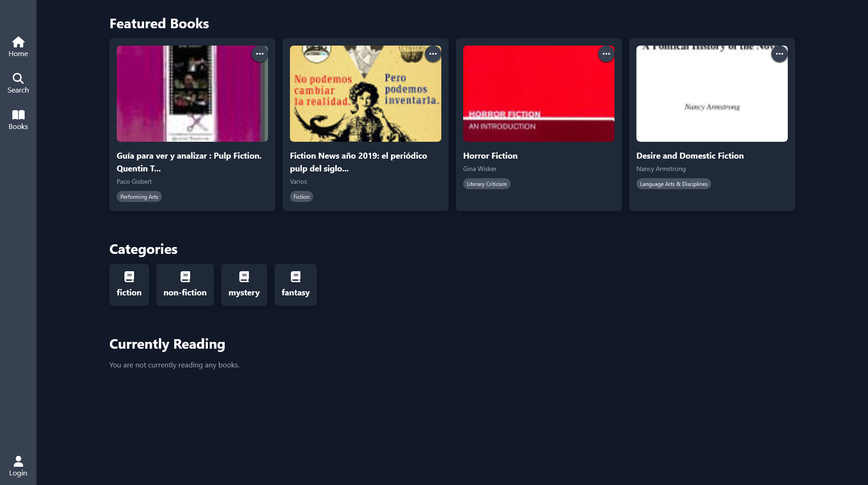Click the Featured Books heading
This screenshot has width=868, height=485.
pyautogui.click(x=159, y=23)
